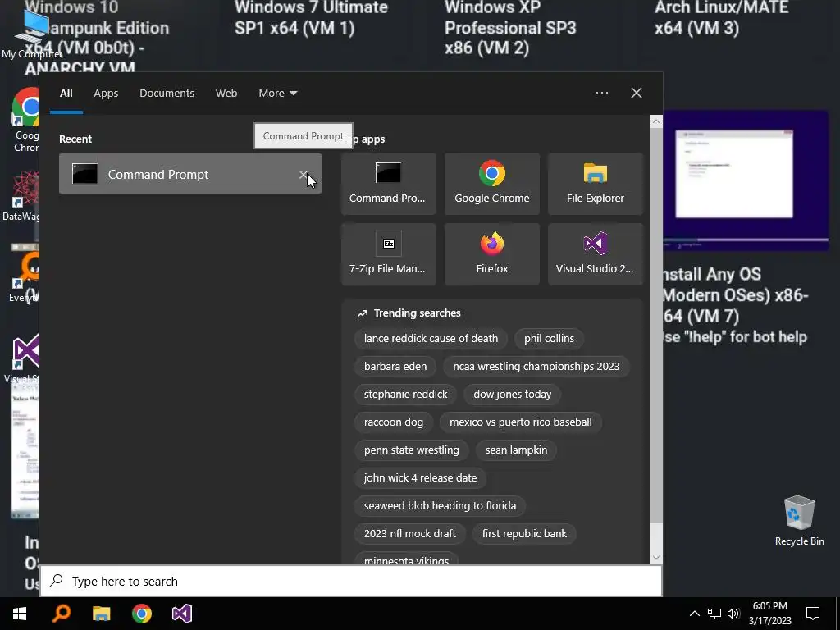Image resolution: width=840 pixels, height=630 pixels.
Task: Open Command Prompt from the Recent list
Action: coord(189,174)
